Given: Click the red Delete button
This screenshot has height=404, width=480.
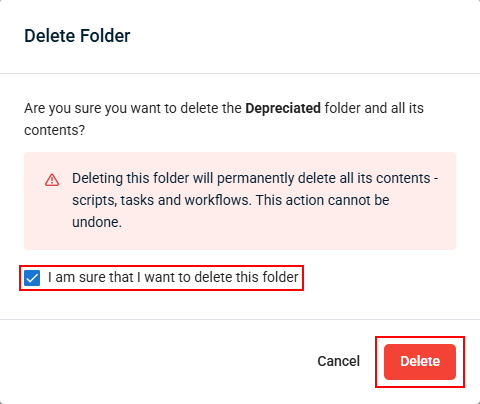Looking at the screenshot, I should pos(420,362).
